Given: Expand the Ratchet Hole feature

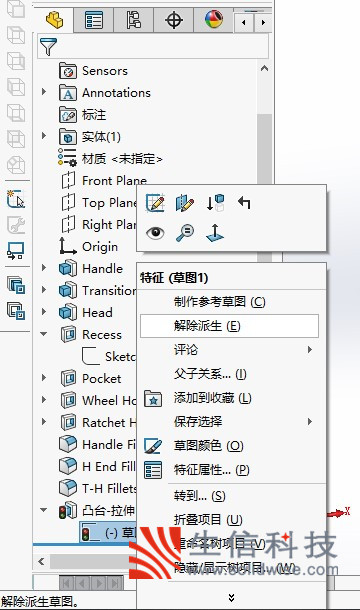Looking at the screenshot, I should click(44, 421).
